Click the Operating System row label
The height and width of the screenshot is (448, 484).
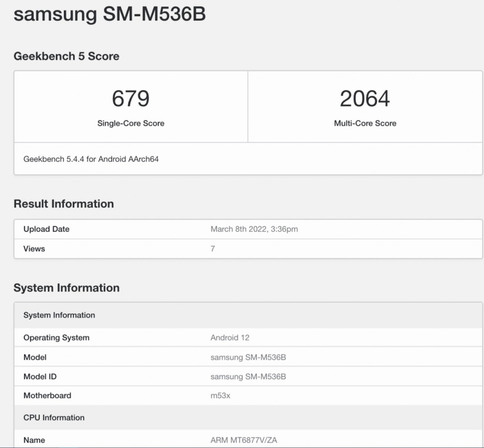click(x=56, y=337)
